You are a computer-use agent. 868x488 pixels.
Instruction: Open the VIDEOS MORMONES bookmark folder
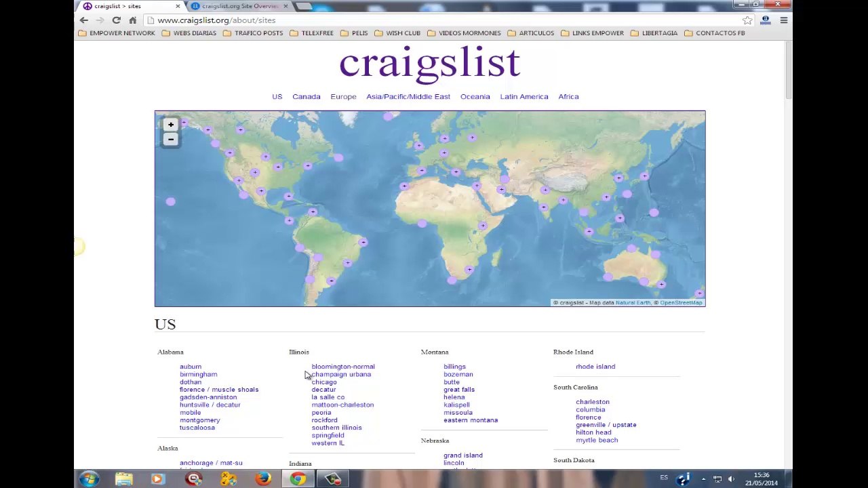pyautogui.click(x=464, y=33)
